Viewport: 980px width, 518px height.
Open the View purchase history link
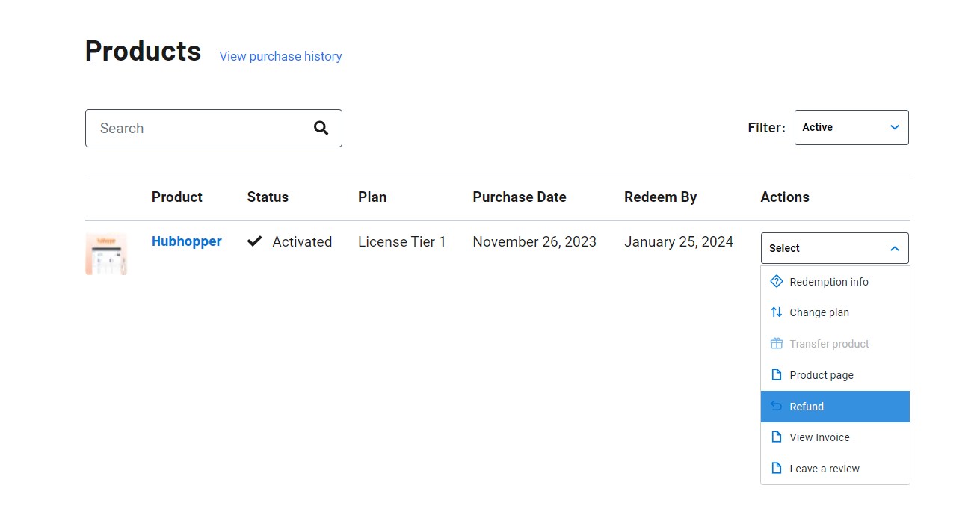[x=280, y=56]
